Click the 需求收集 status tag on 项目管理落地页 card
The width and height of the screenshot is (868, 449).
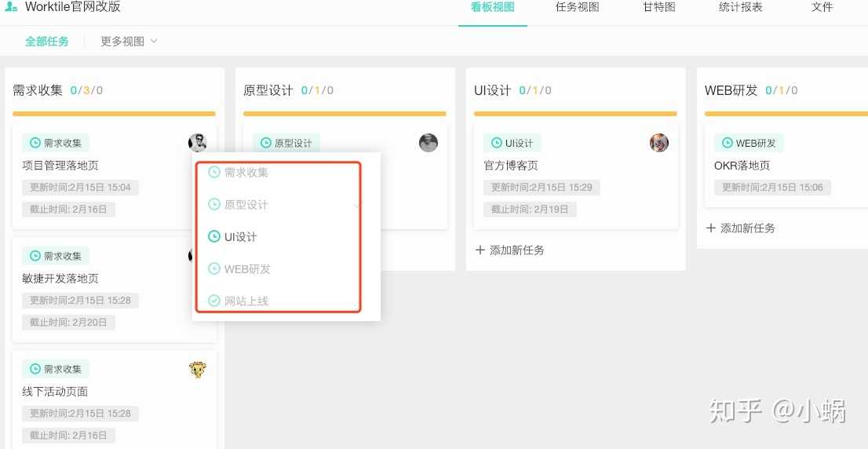point(56,143)
